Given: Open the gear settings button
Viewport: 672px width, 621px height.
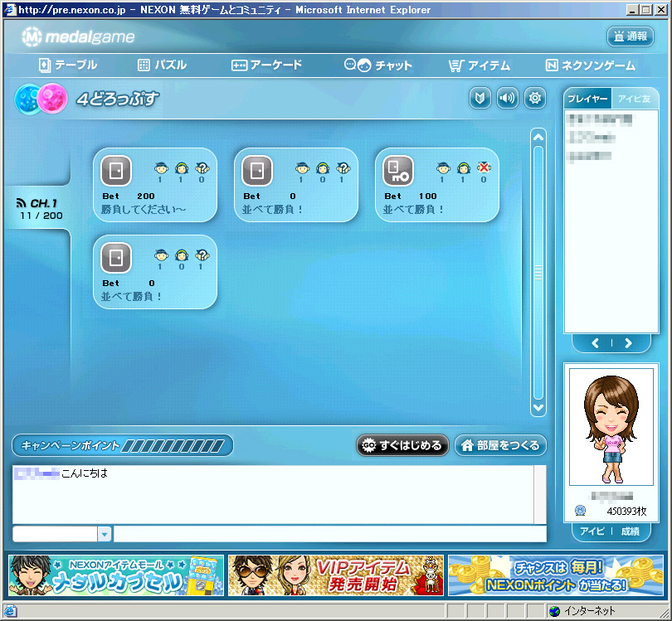Looking at the screenshot, I should (535, 98).
